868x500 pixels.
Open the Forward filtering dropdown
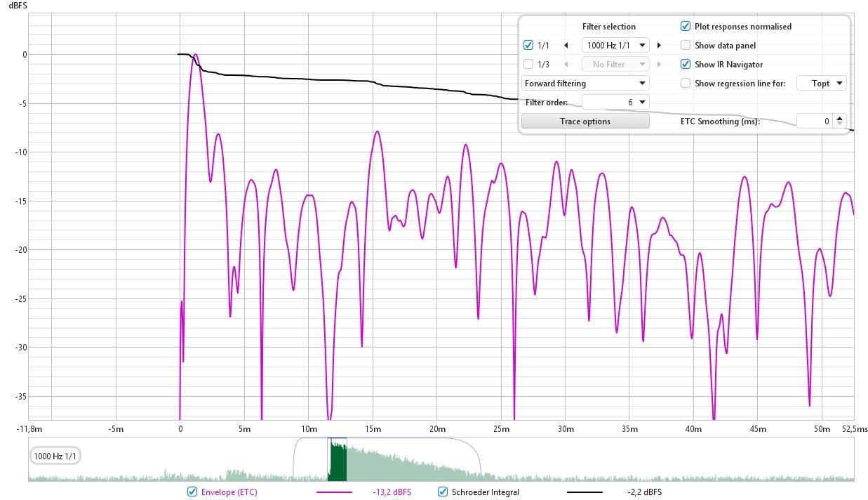pos(586,84)
